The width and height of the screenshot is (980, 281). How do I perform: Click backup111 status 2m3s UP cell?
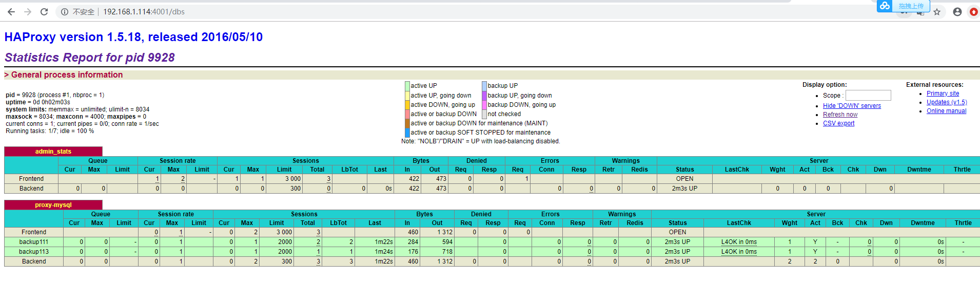(677, 242)
